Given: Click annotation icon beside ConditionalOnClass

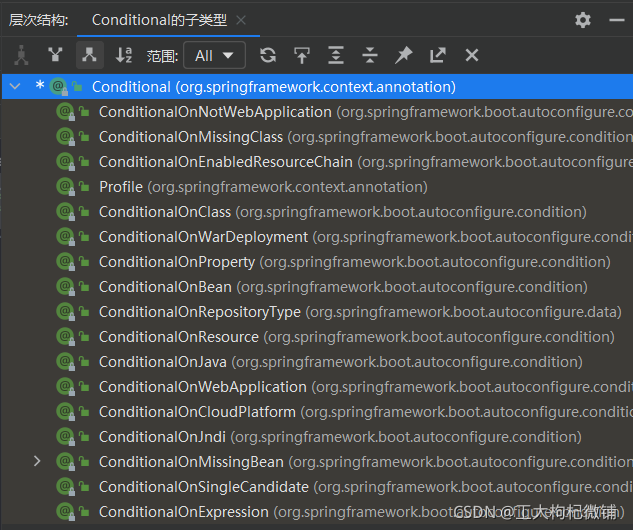Looking at the screenshot, I should [65, 212].
